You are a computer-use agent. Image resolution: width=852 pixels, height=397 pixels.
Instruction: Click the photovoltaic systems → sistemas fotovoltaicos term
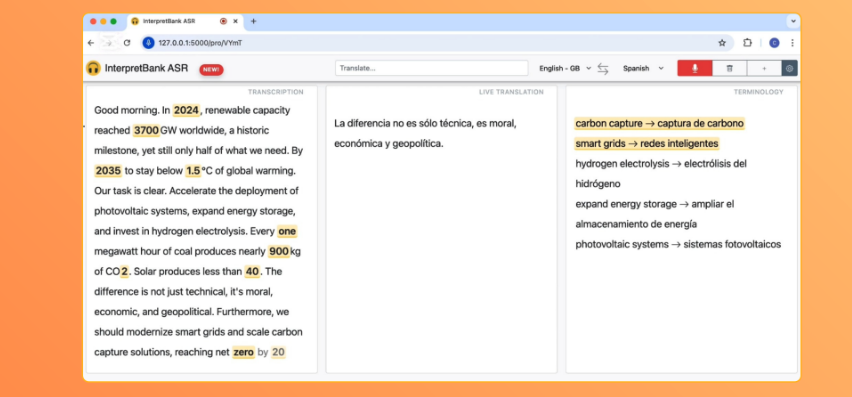[x=678, y=244]
